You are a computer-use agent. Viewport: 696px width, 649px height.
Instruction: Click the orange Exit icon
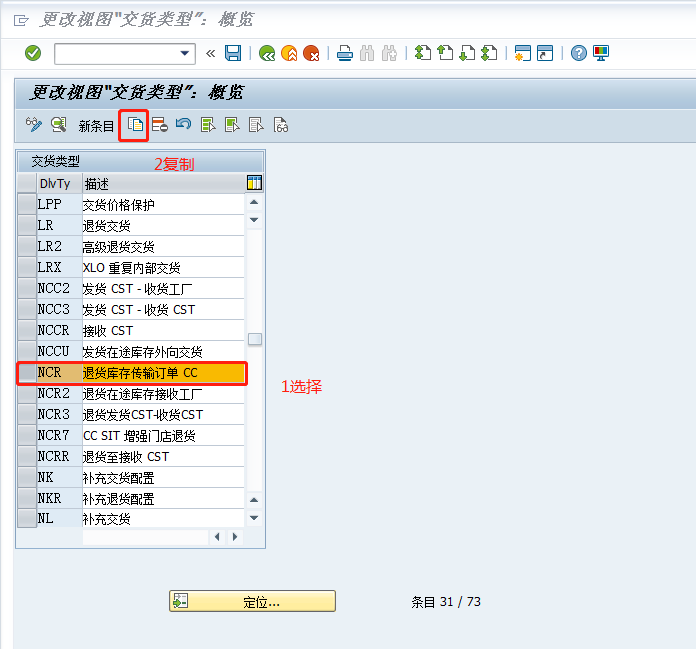(289, 53)
